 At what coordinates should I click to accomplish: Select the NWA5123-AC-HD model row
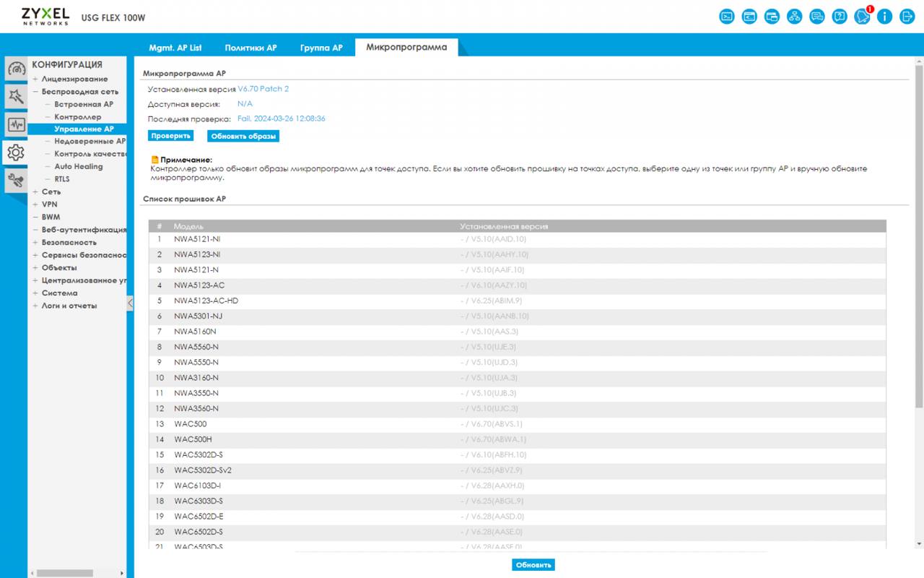tap(518, 301)
